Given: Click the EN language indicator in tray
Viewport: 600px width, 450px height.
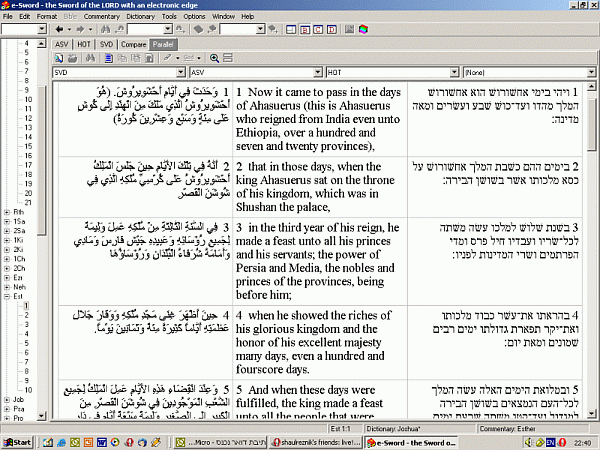Looking at the screenshot, I should pos(550,442).
